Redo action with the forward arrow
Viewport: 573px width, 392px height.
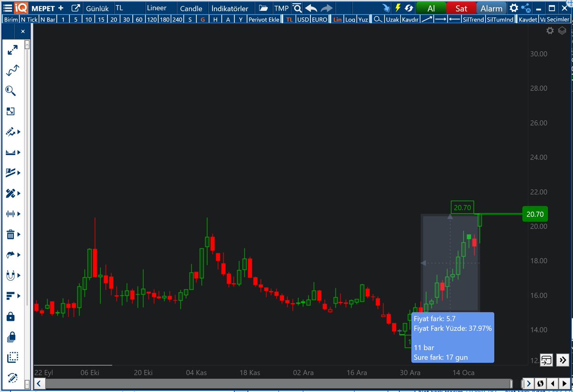click(x=327, y=8)
